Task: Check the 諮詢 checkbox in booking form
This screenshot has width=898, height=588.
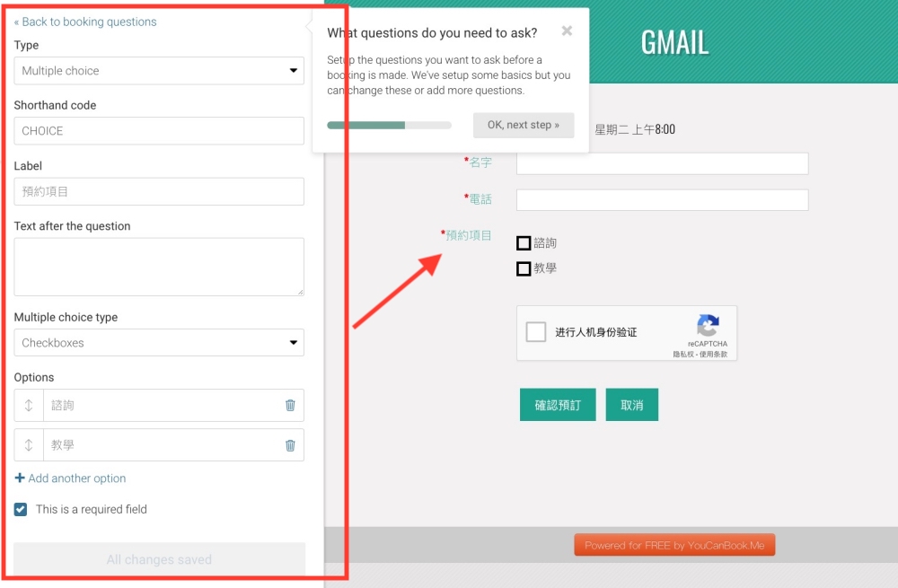Action: click(x=524, y=243)
